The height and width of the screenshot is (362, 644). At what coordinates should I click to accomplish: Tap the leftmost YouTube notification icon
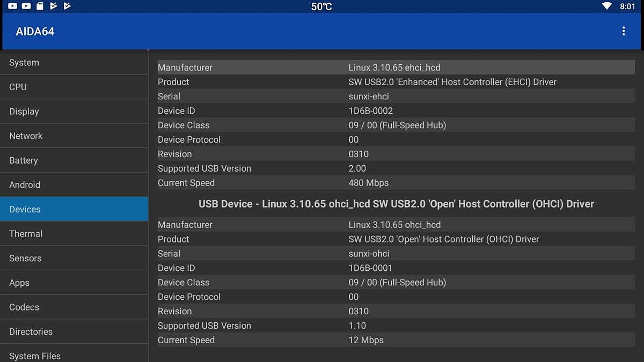pos(12,6)
